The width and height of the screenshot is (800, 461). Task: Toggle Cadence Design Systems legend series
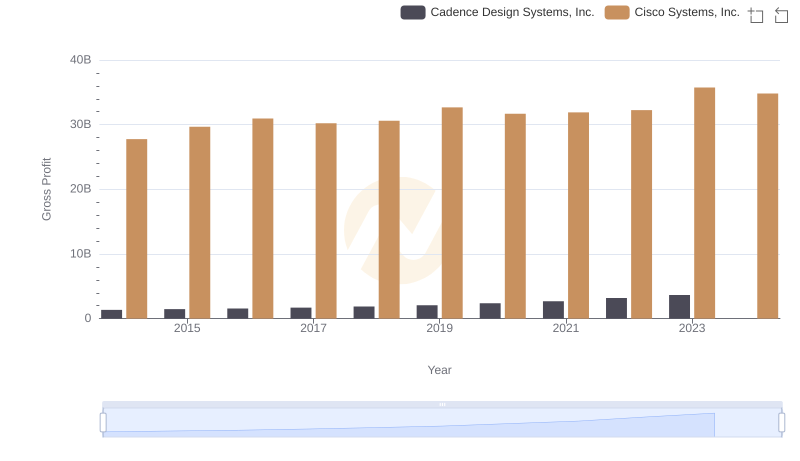click(x=497, y=12)
